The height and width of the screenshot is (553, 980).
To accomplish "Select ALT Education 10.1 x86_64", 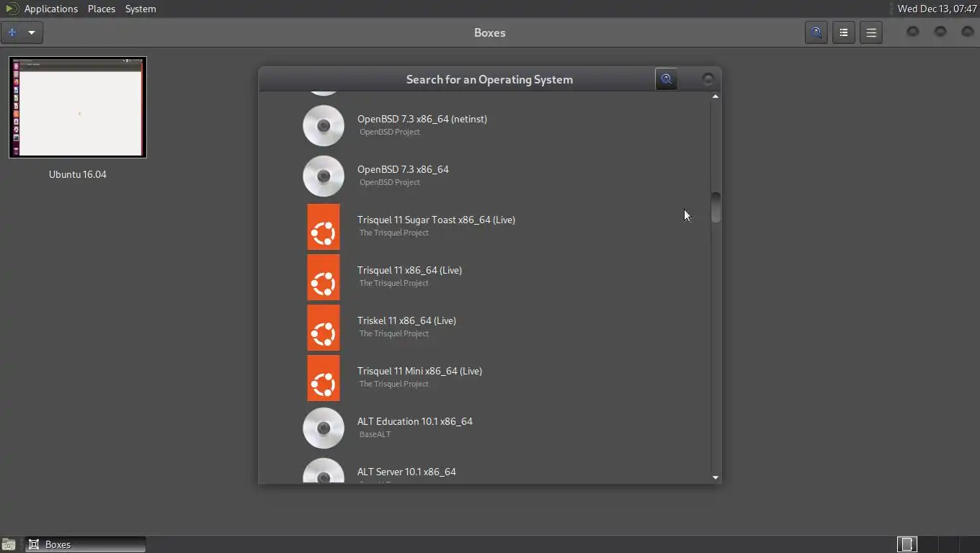I will point(415,421).
